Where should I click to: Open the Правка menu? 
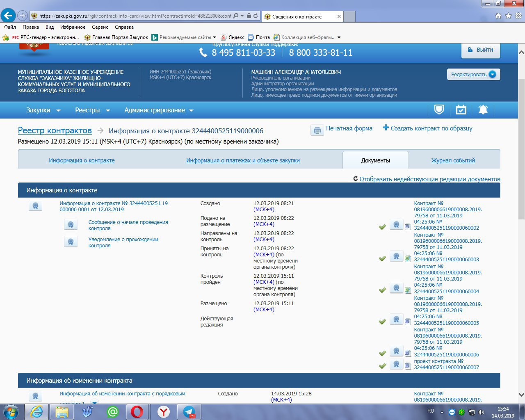(x=31, y=27)
